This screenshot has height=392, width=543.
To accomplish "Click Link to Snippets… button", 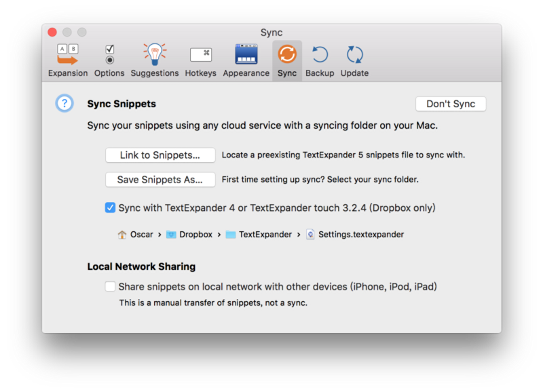I will click(160, 155).
